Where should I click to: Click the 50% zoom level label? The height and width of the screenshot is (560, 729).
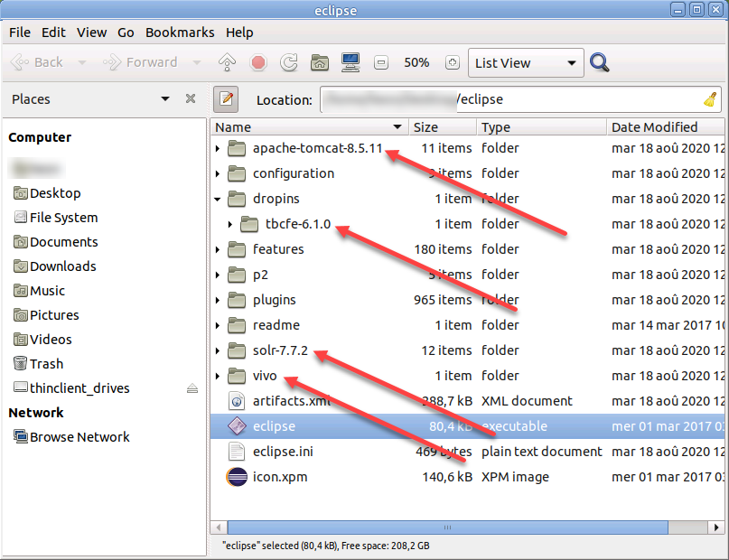(x=416, y=62)
